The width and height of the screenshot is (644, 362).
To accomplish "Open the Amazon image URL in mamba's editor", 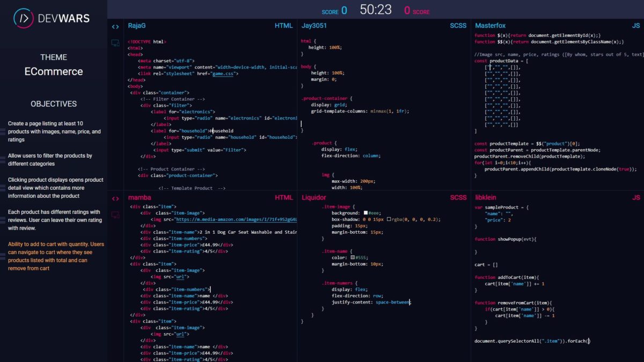I will [x=236, y=219].
